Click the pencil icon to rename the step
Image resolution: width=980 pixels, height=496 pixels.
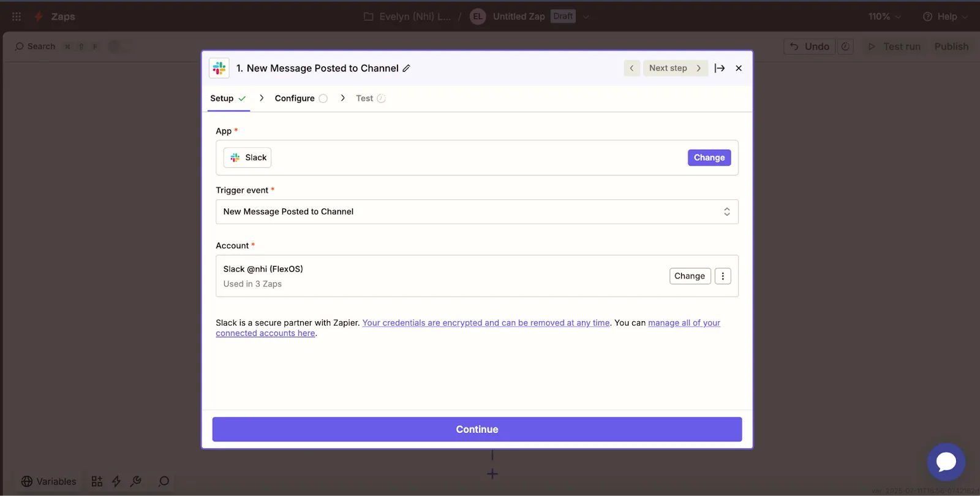(x=406, y=68)
